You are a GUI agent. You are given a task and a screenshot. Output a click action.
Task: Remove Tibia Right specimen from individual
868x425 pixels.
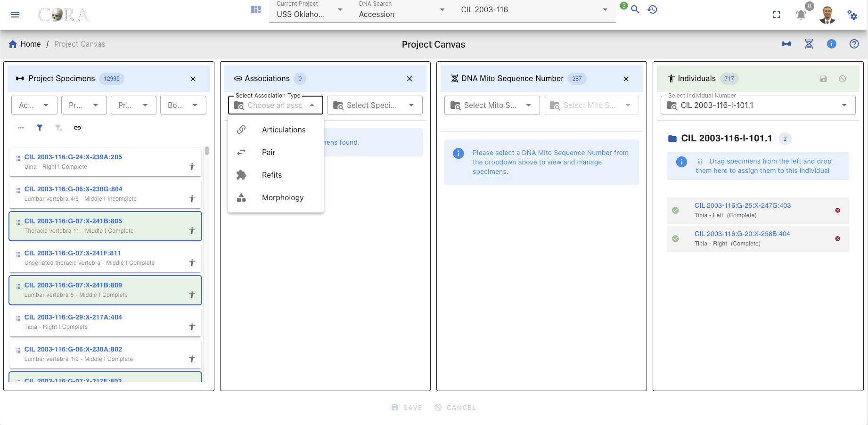tap(838, 238)
